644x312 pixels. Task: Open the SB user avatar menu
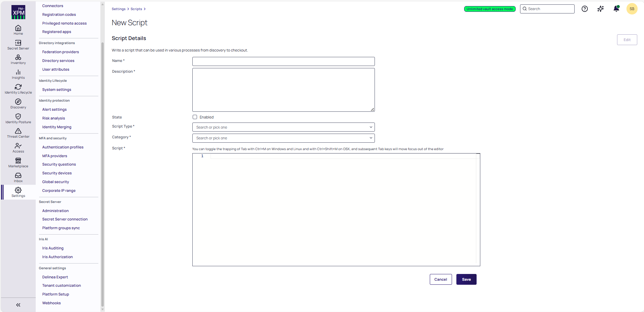[632, 9]
